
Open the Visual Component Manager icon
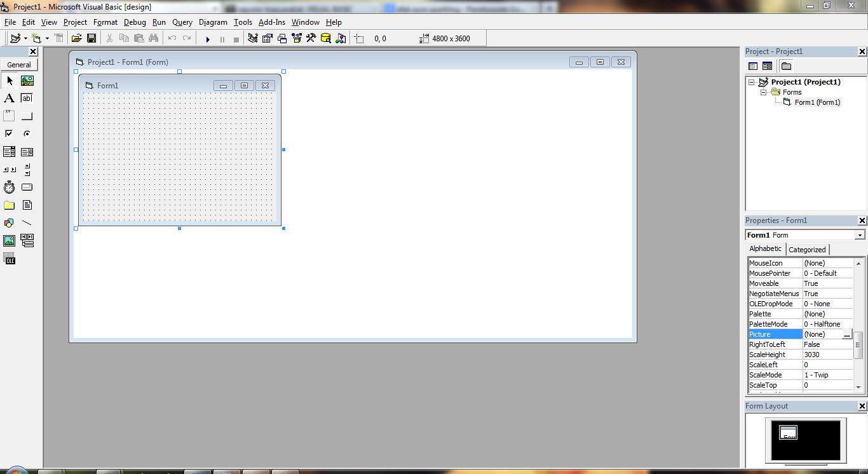pos(341,39)
